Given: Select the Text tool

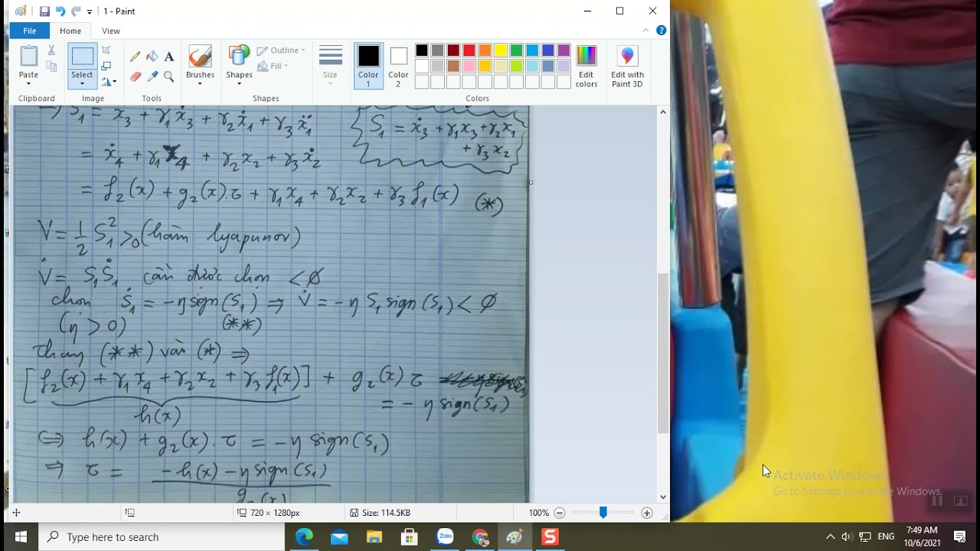Looking at the screenshot, I should (x=169, y=57).
